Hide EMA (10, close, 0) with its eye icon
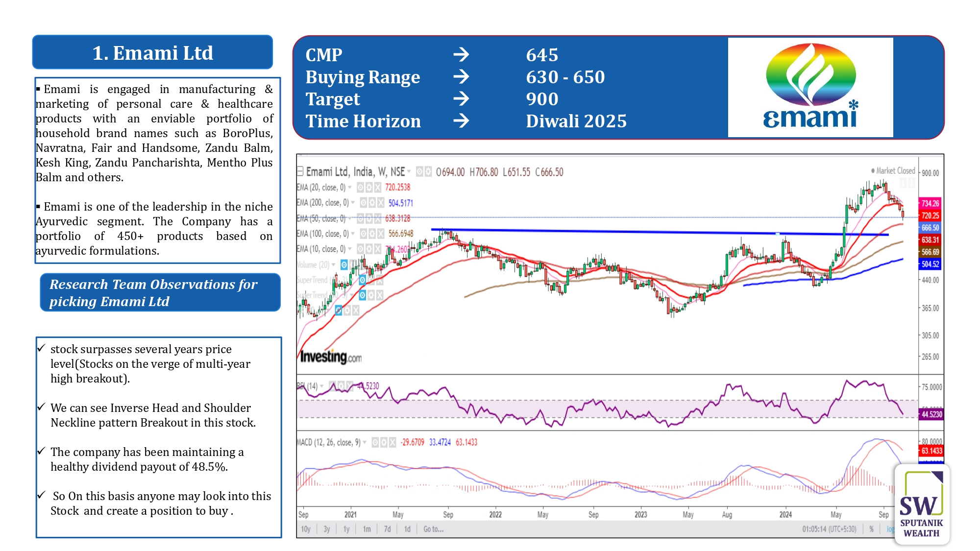This screenshot has height=551, width=980. [x=360, y=249]
